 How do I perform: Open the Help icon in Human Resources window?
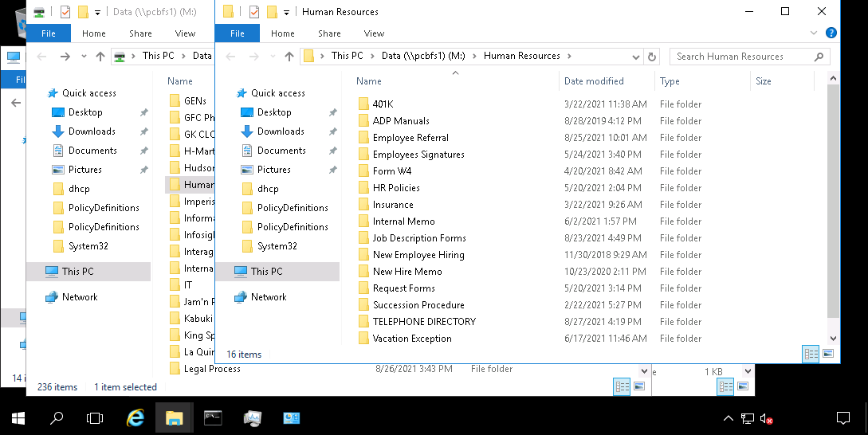tap(831, 33)
